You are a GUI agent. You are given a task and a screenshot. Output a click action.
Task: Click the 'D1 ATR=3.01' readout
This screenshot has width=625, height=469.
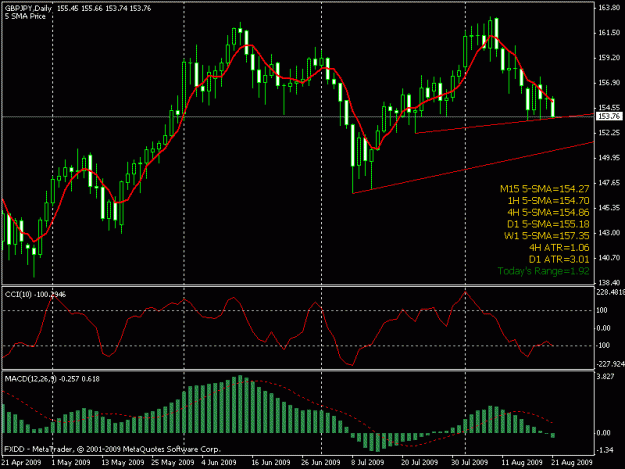559,259
